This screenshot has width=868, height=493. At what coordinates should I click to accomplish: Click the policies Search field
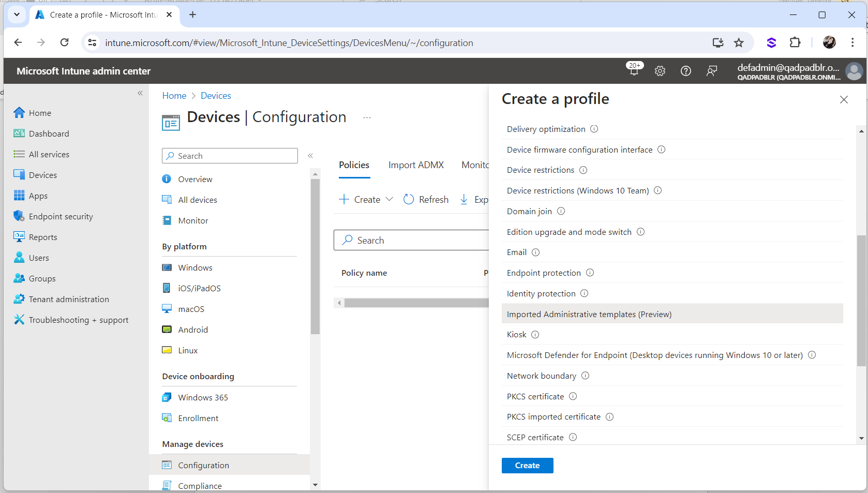412,240
